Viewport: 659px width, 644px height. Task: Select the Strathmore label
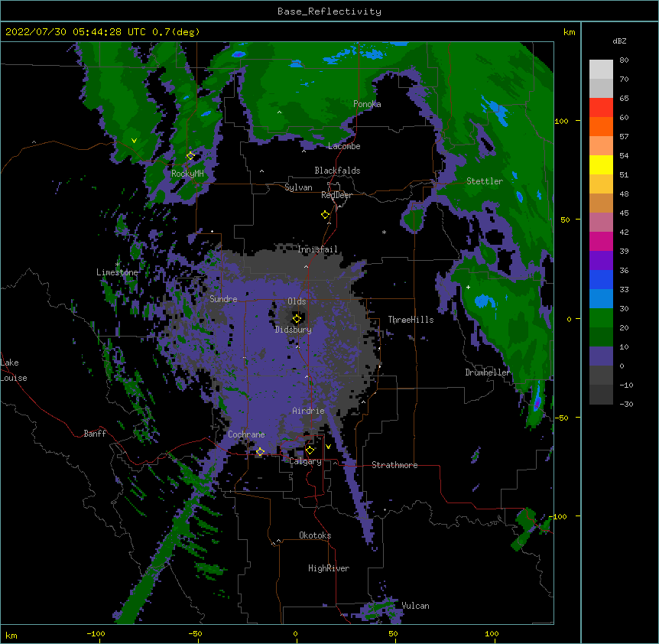(394, 465)
